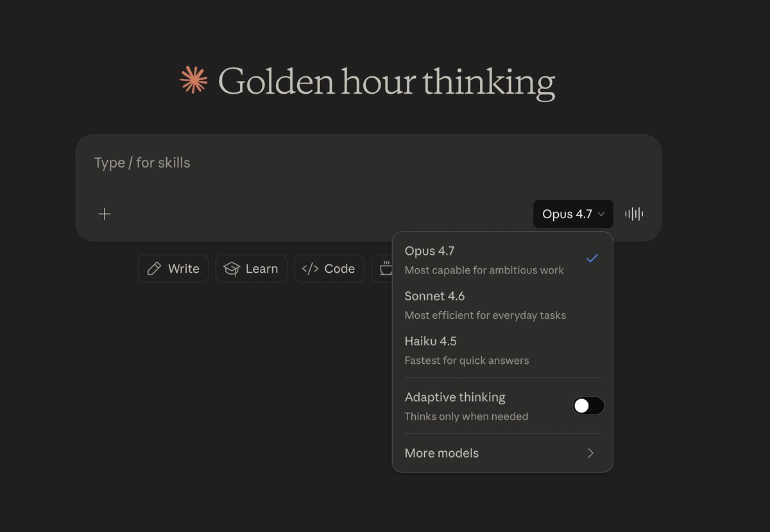Click the 'Adaptive thinking' label
This screenshot has width=770, height=532.
point(455,397)
